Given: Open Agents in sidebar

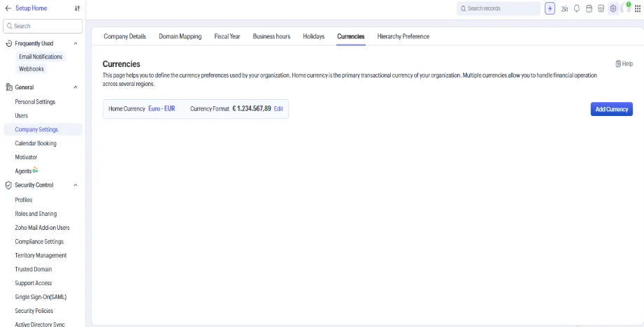Looking at the screenshot, I should click(23, 171).
